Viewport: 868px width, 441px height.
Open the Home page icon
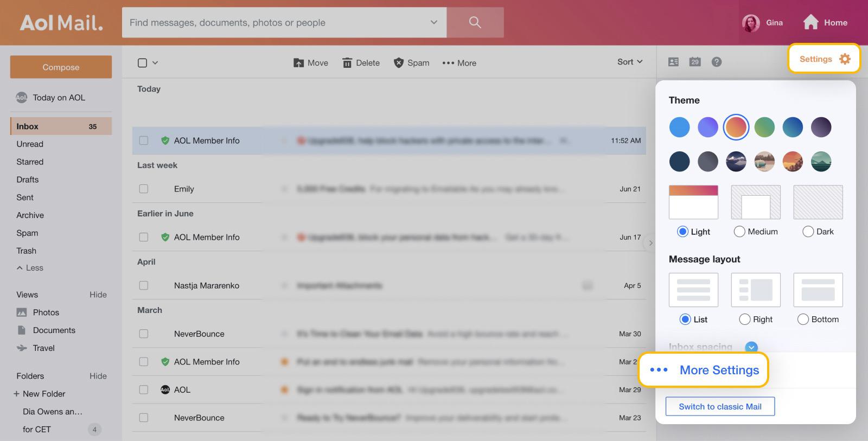[x=810, y=22]
